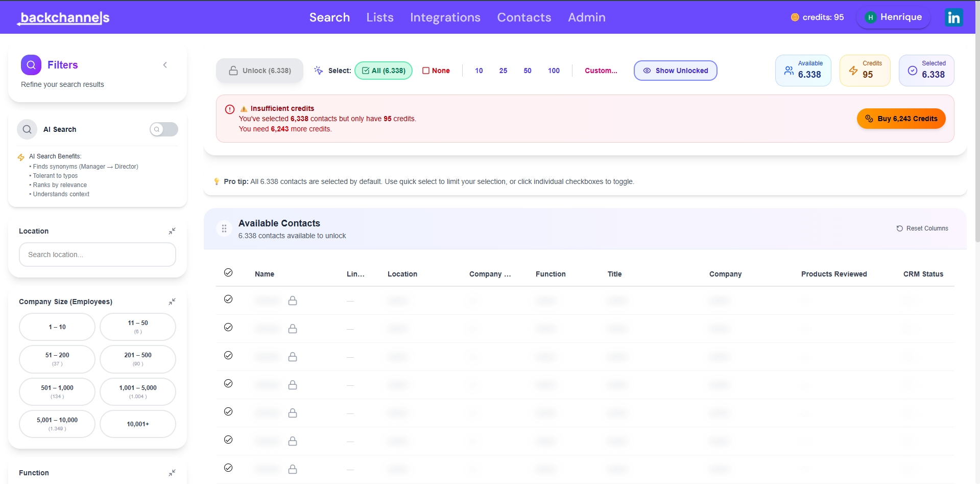Click Buy 6,243 Credits button

[901, 119]
